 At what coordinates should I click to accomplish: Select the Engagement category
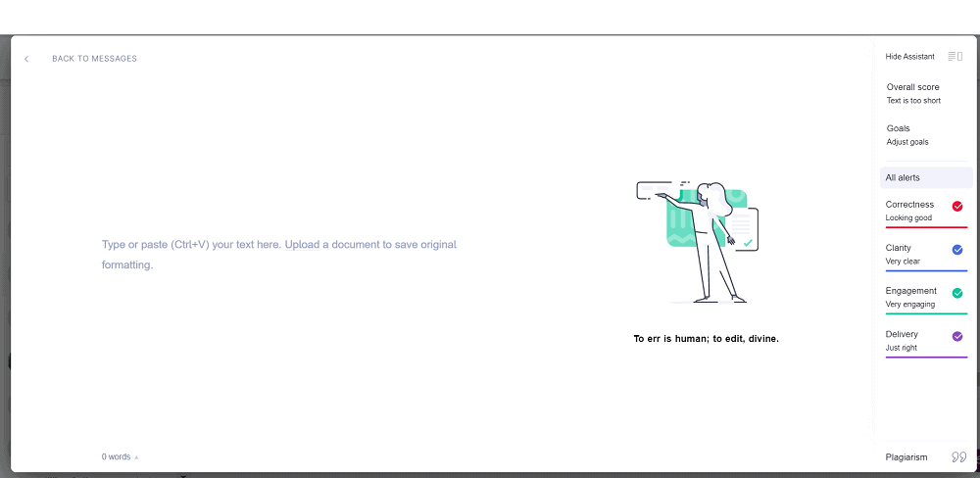(926, 298)
